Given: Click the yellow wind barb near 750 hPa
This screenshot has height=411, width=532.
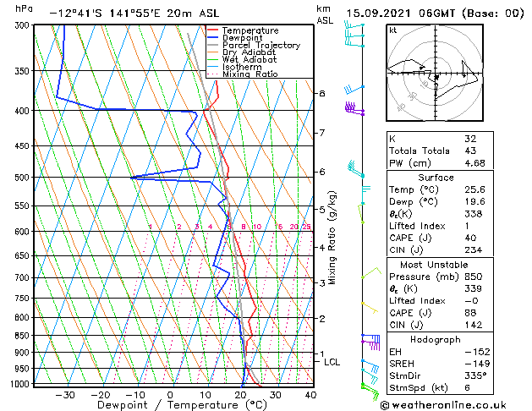Looking at the screenshot, I should click(x=370, y=308).
